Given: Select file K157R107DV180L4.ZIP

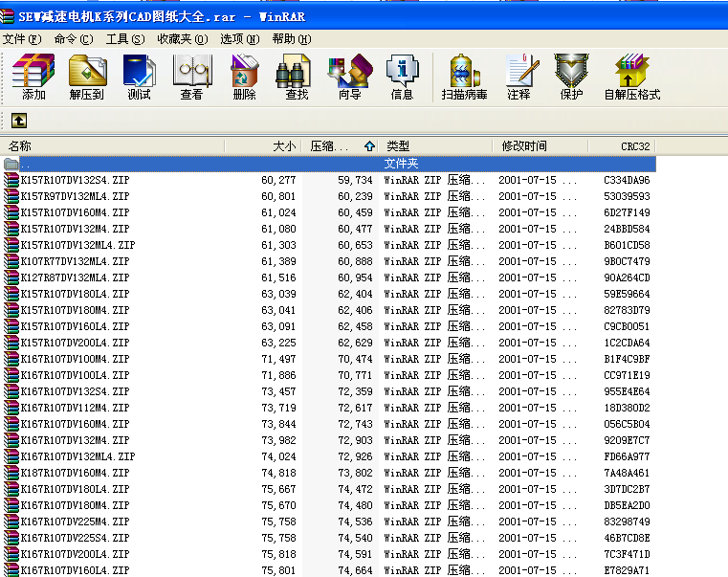Looking at the screenshot, I should click(76, 294).
